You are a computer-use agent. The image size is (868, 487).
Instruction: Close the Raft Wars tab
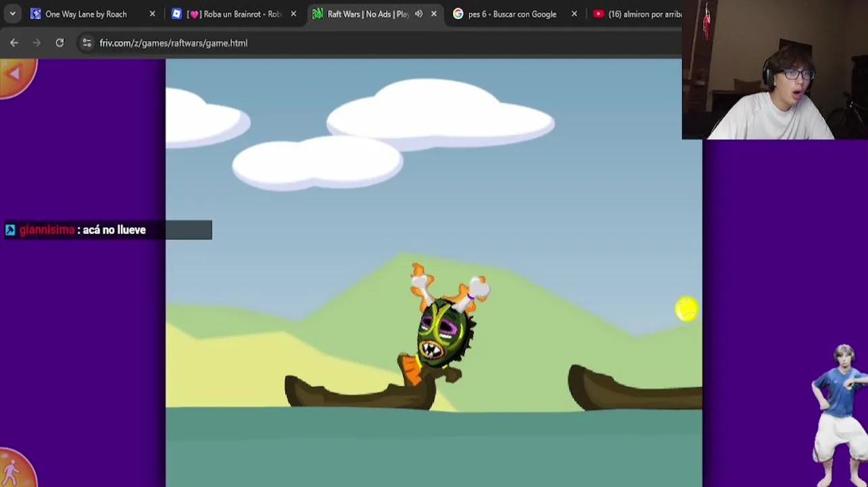tap(434, 14)
